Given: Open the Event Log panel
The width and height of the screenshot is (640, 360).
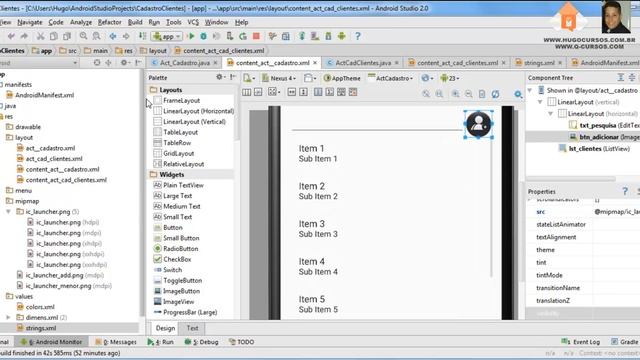Looking at the screenshot, I should [581, 342].
